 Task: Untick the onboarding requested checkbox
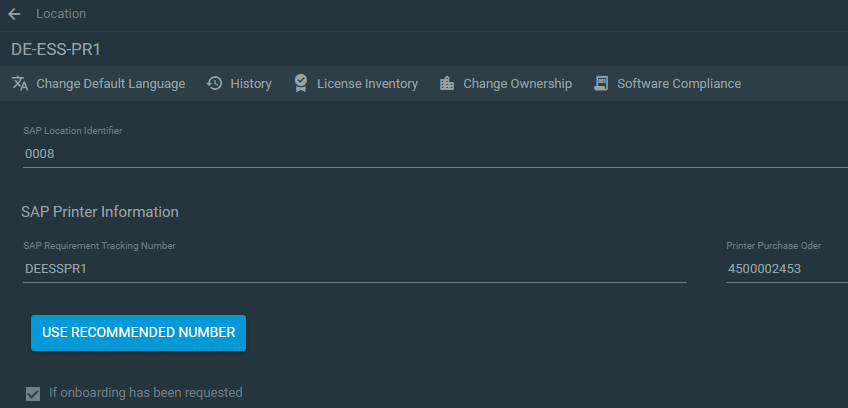(34, 394)
